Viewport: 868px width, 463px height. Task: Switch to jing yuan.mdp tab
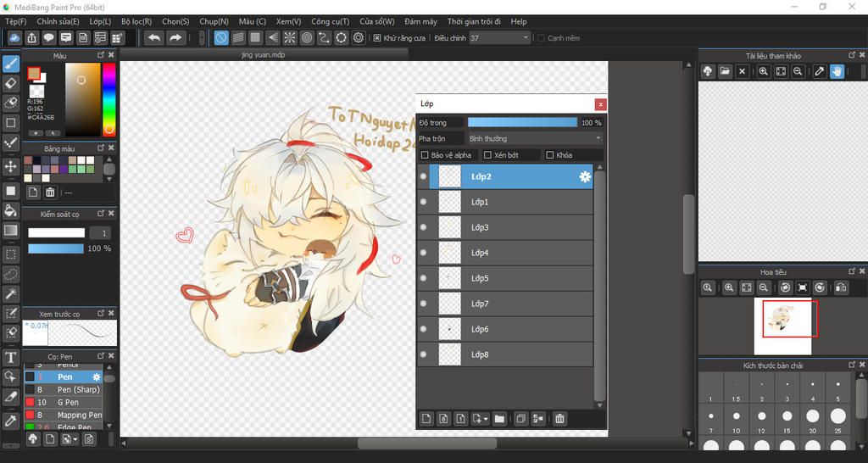264,55
